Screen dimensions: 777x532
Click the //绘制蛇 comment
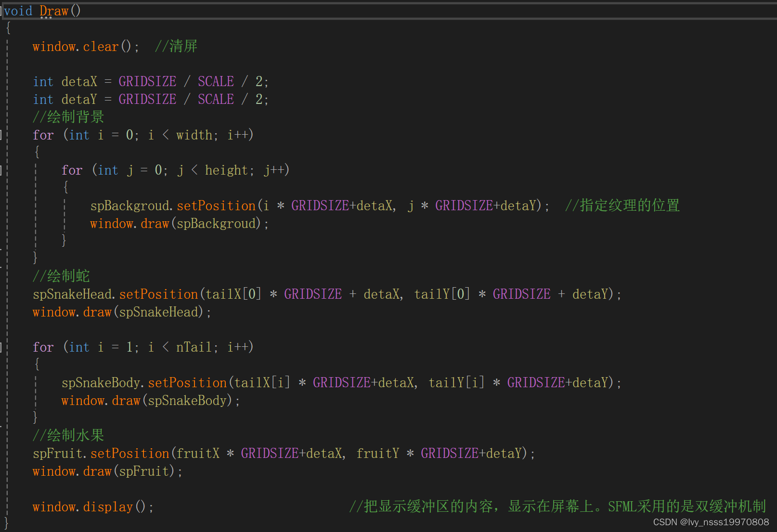(x=61, y=276)
